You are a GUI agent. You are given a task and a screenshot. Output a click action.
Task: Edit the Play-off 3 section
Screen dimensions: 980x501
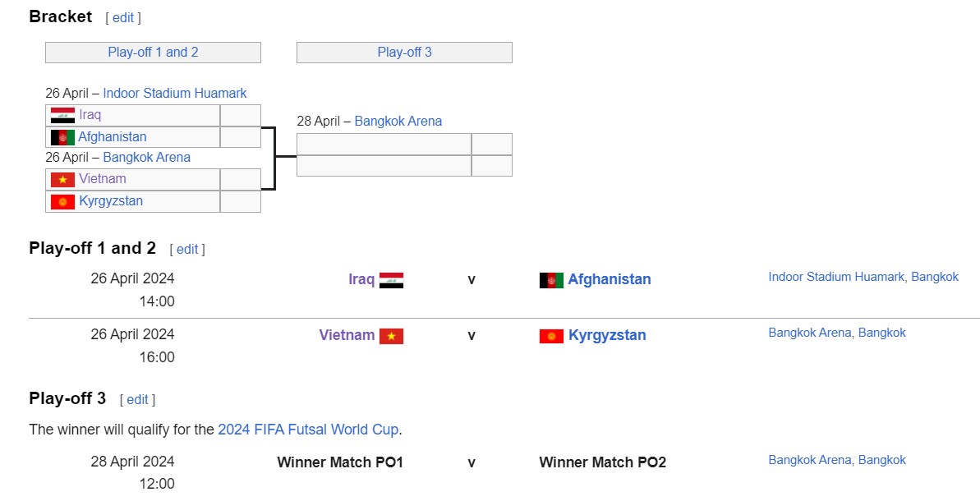point(137,400)
